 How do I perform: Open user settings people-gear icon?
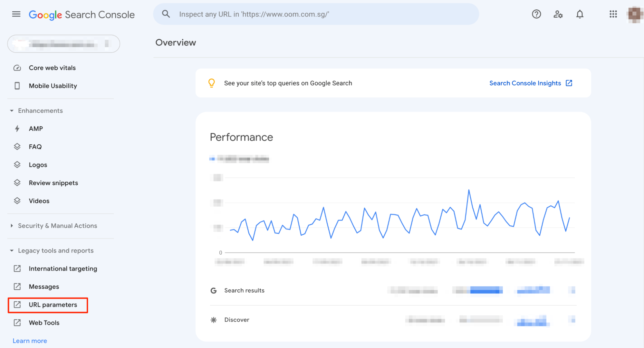pos(558,14)
